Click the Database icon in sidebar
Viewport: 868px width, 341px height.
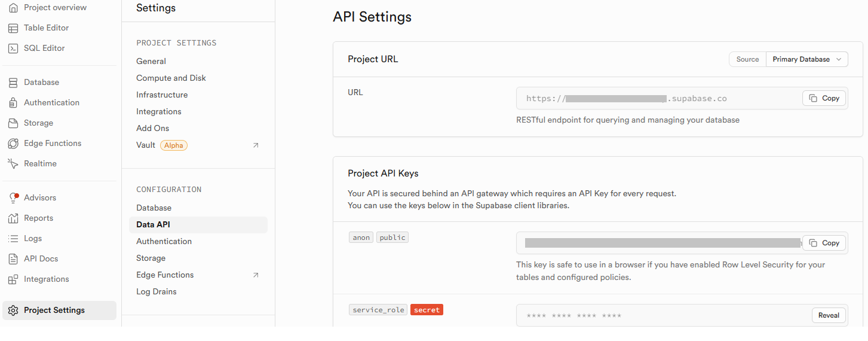point(13,83)
